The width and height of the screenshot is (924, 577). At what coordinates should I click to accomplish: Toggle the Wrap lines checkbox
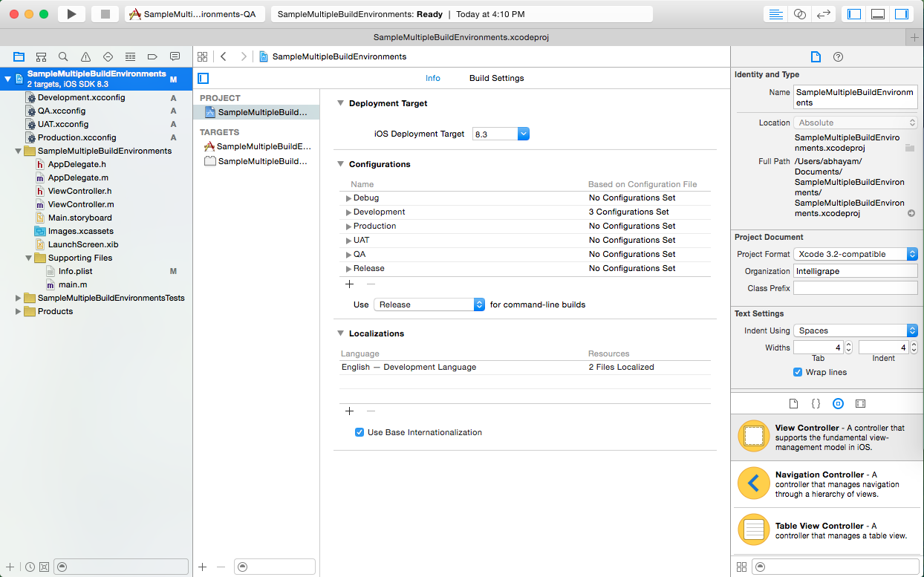click(x=798, y=372)
